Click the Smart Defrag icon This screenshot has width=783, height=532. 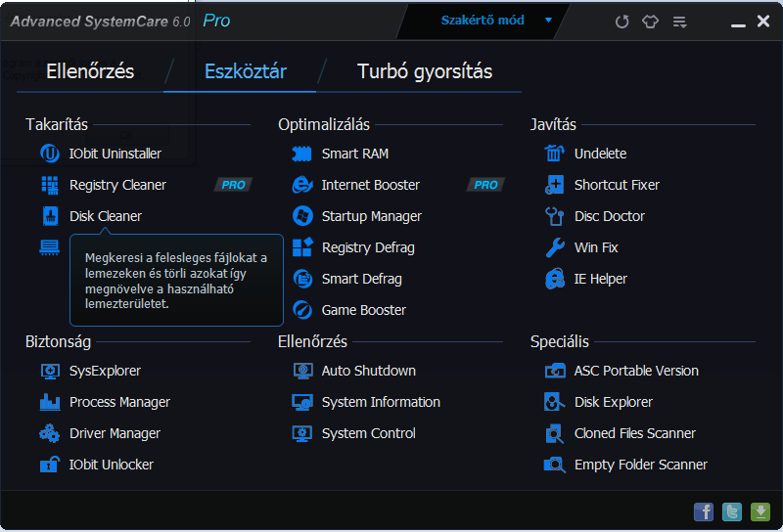302,279
